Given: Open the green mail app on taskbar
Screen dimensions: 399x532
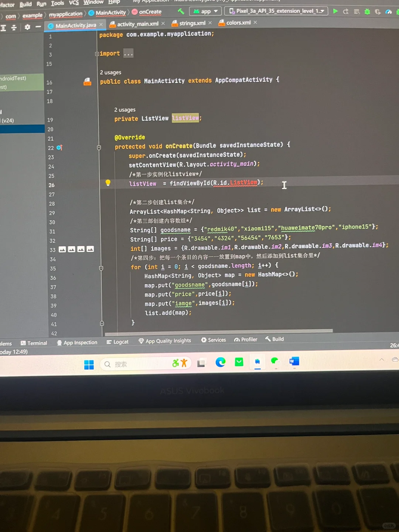Looking at the screenshot, I should pyautogui.click(x=239, y=362).
